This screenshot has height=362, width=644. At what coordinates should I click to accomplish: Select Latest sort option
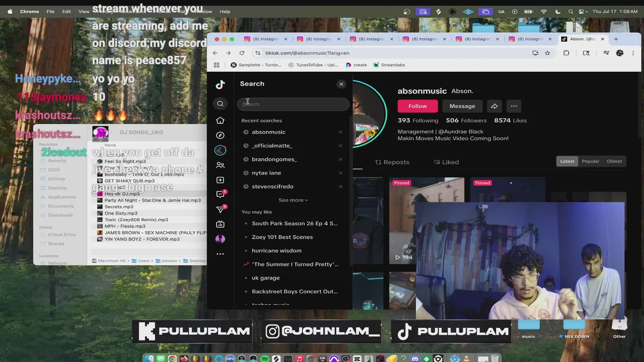point(567,161)
